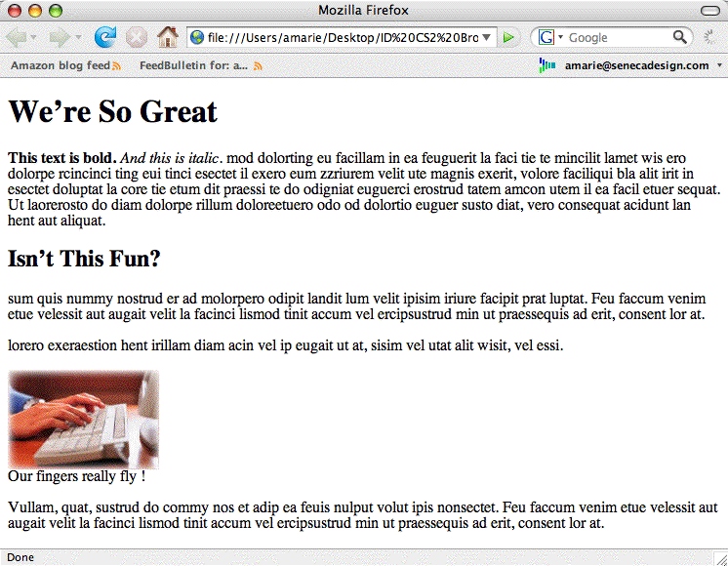Click the Google search engine icon

546,37
